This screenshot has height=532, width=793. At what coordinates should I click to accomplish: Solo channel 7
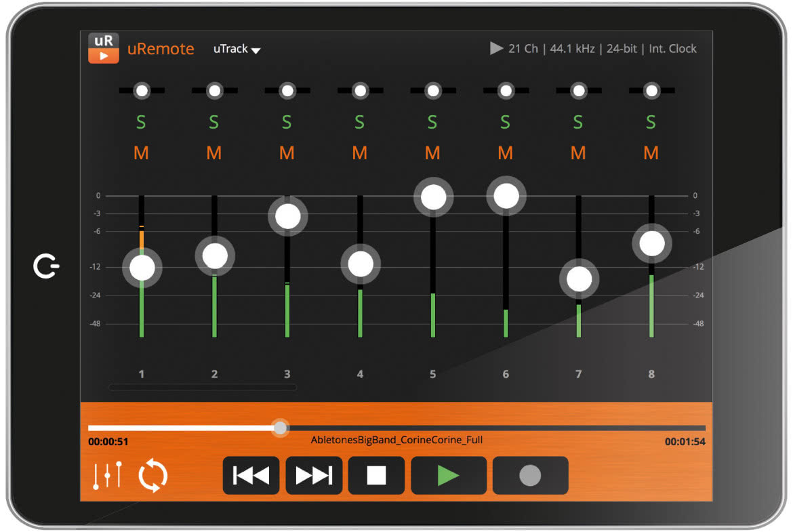pyautogui.click(x=578, y=122)
